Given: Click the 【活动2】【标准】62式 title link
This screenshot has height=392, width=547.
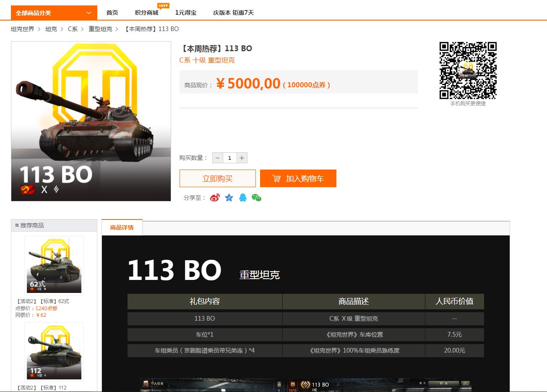Looking at the screenshot, I should 42,301.
